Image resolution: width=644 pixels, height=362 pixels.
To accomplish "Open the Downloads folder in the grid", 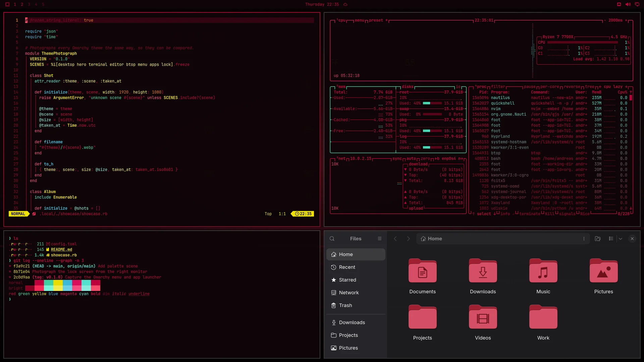I will [483, 271].
